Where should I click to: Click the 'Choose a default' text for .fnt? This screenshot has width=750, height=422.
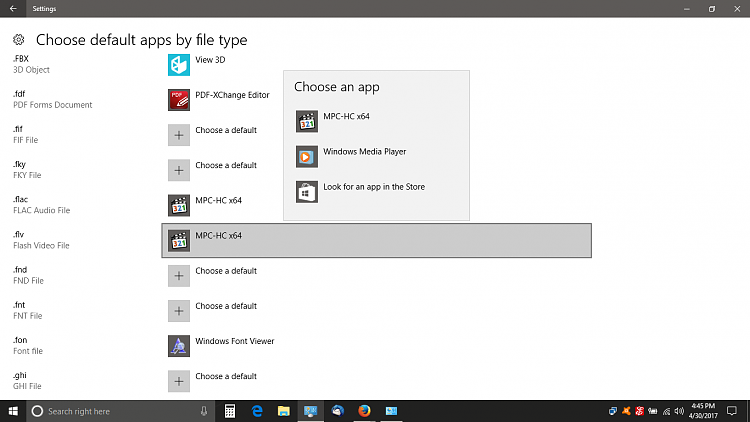pyautogui.click(x=226, y=306)
